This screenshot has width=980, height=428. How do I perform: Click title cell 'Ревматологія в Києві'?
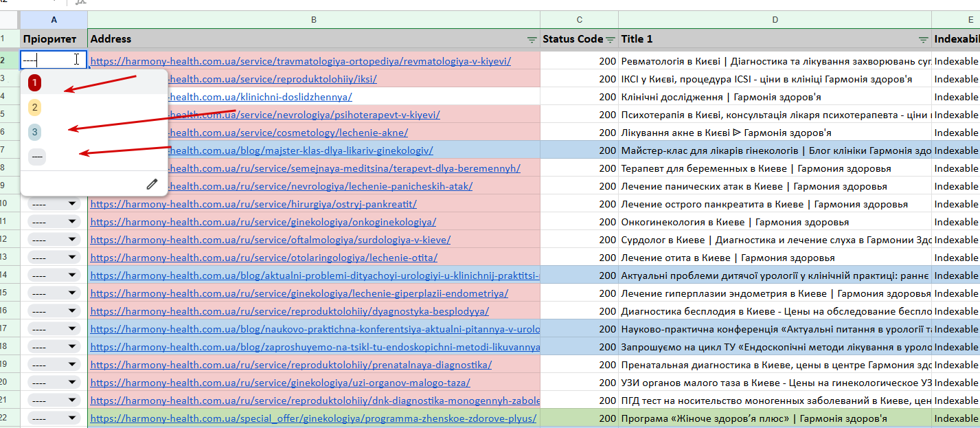click(x=775, y=61)
